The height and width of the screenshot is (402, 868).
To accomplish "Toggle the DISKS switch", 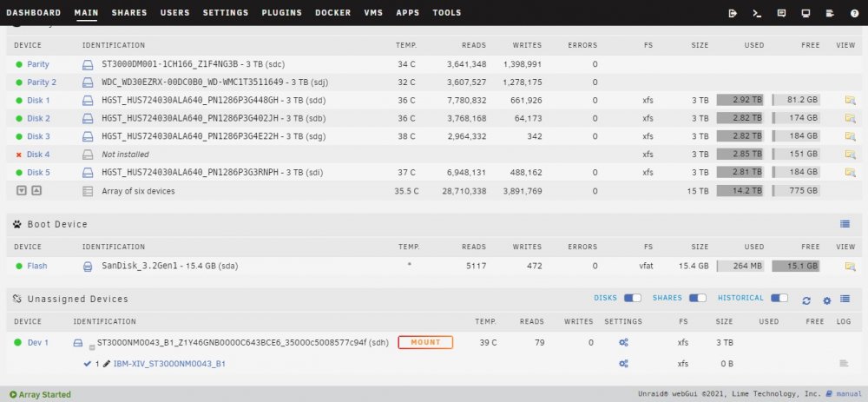I will point(632,298).
